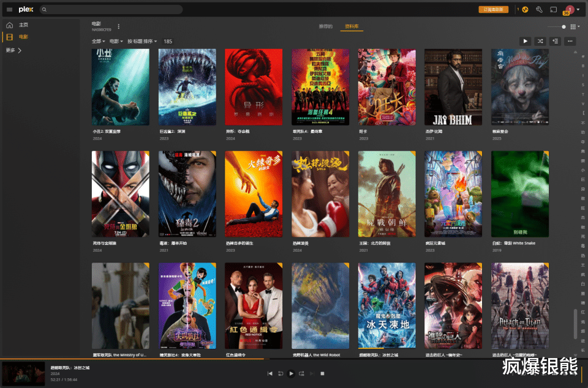Open the Joker 2 poster dated 2024
Viewport: 588px width, 388px height.
pos(121,87)
